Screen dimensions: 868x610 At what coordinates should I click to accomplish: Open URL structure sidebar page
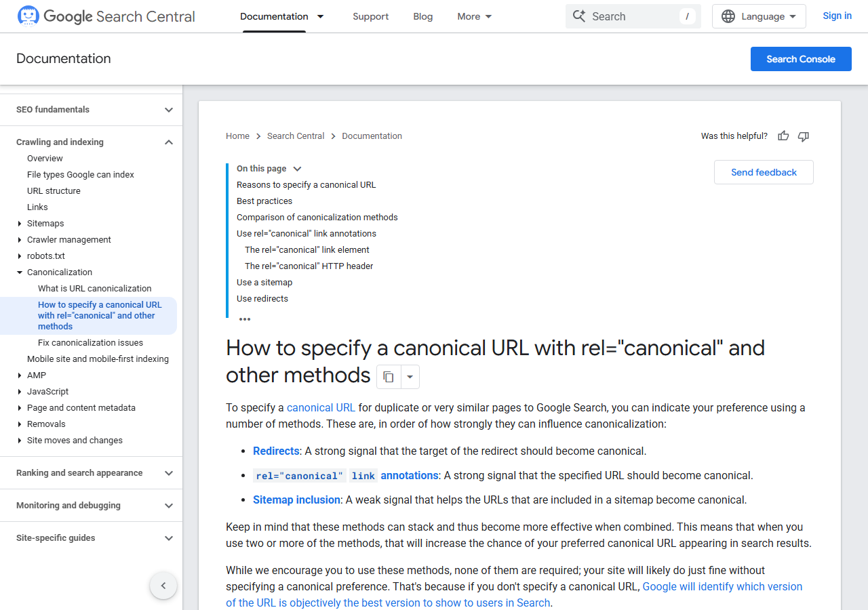pyautogui.click(x=54, y=191)
